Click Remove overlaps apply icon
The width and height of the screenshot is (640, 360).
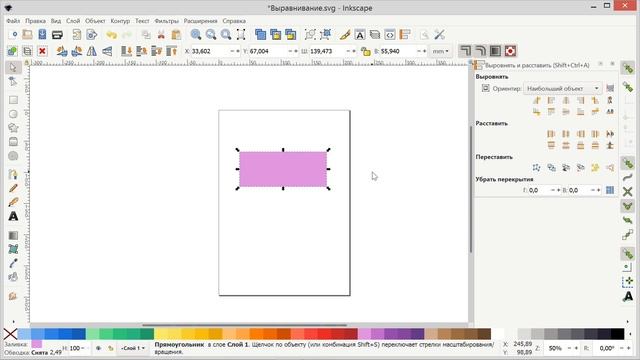[610, 190]
